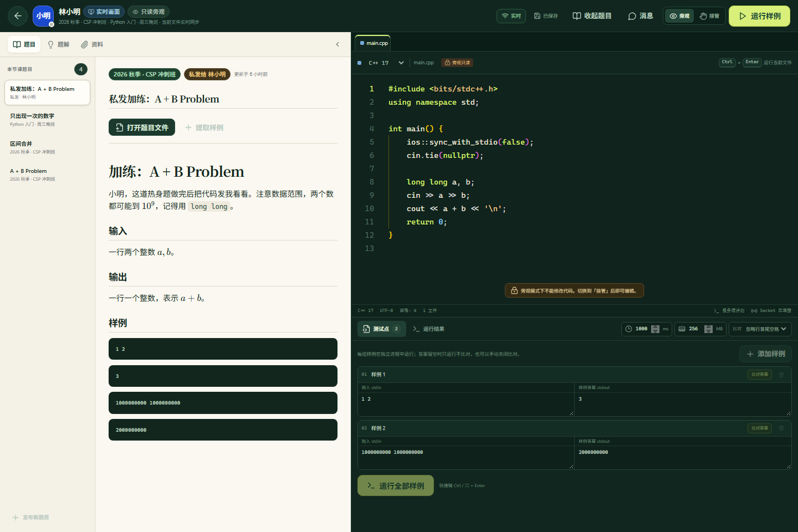The image size is (798, 532).
Task: Click the C++ 17 status bar entry
Action: click(365, 310)
